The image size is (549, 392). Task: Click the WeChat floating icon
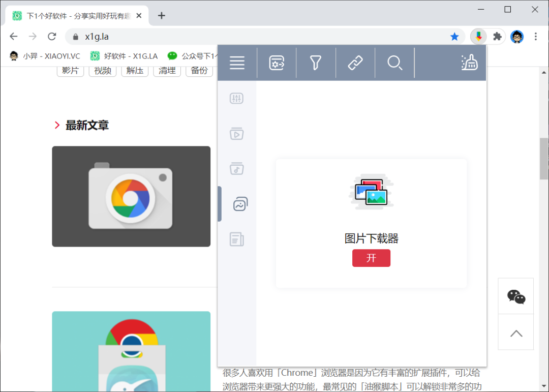point(516,296)
